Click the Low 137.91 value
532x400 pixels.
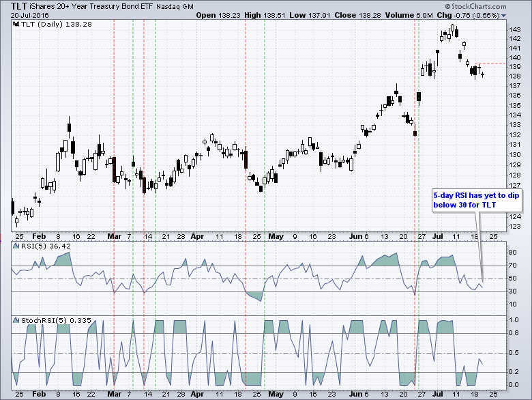coord(310,15)
